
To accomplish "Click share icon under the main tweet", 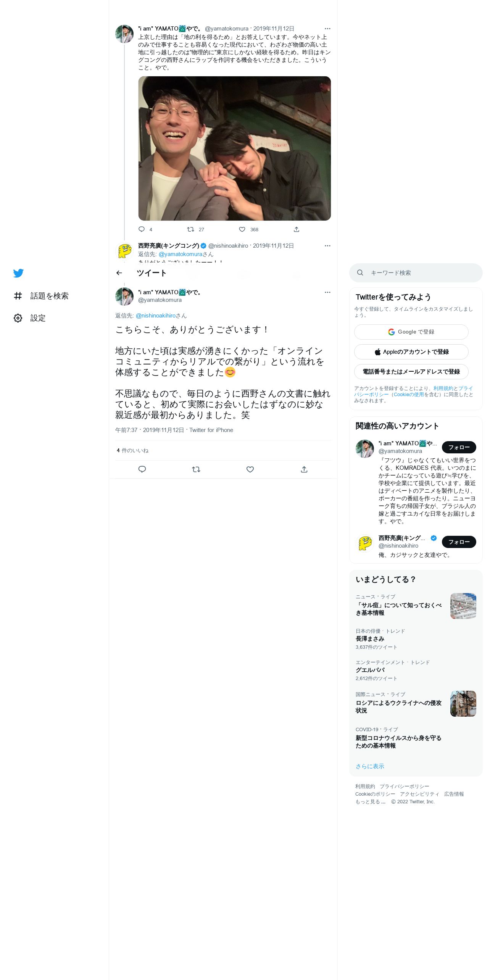I will 304,469.
